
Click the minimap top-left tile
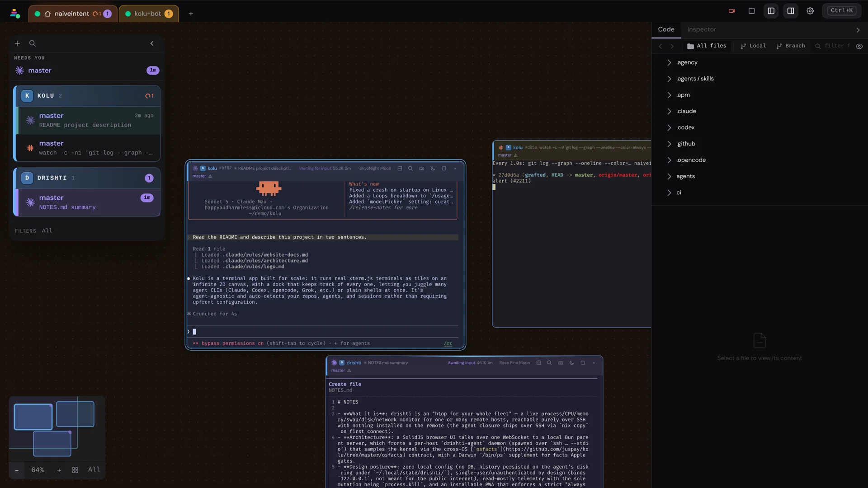click(33, 417)
